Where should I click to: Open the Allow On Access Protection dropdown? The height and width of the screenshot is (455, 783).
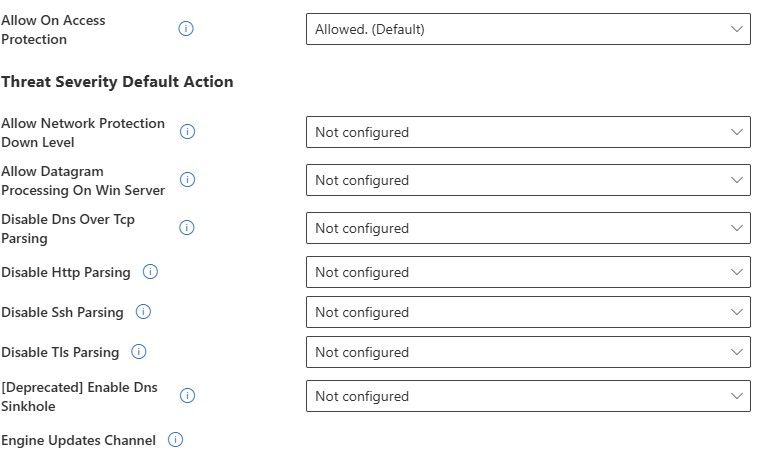[528, 29]
